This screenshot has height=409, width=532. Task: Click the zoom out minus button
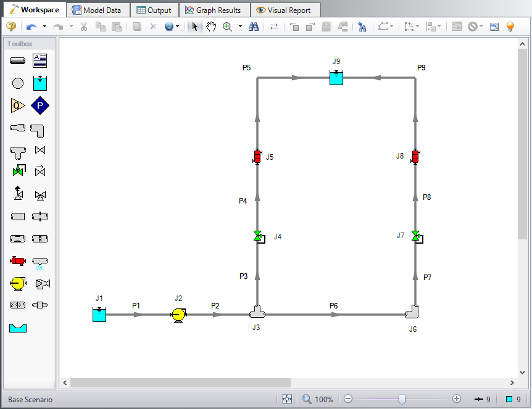[348, 399]
